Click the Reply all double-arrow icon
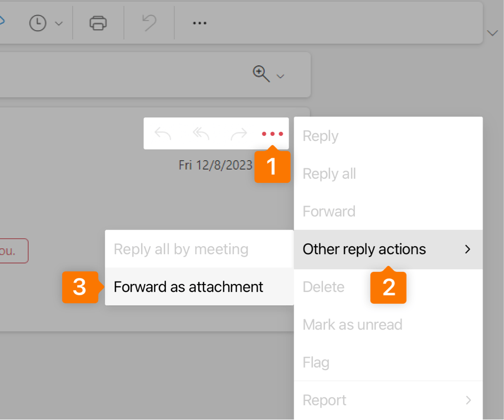Image resolution: width=504 pixels, height=420 pixels. [201, 133]
